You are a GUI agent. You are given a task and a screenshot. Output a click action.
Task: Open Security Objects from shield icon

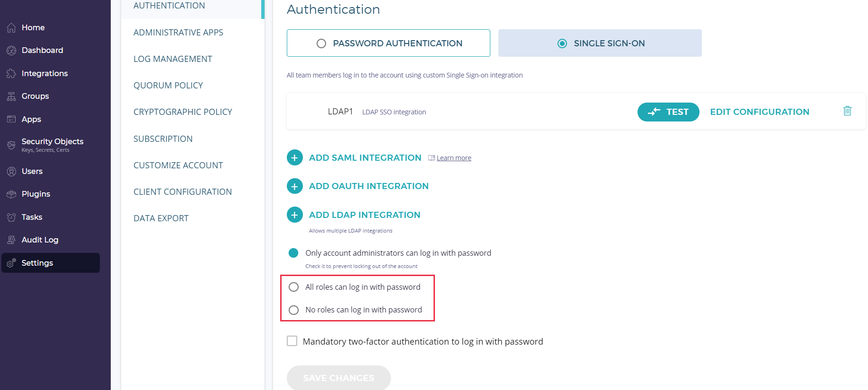click(x=11, y=145)
